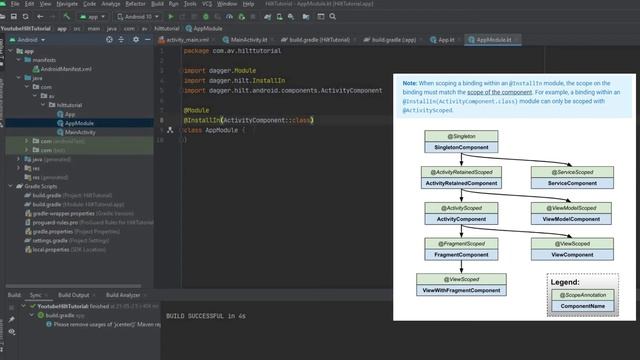Screen dimensions: 640x360
Task: Collapse YoutubeHiltTutorial build result node
Action: [24, 306]
